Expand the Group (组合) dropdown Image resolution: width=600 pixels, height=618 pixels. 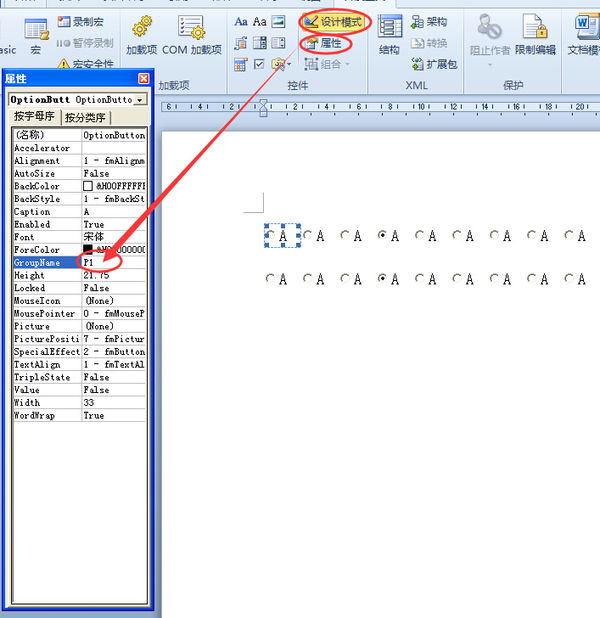327,64
